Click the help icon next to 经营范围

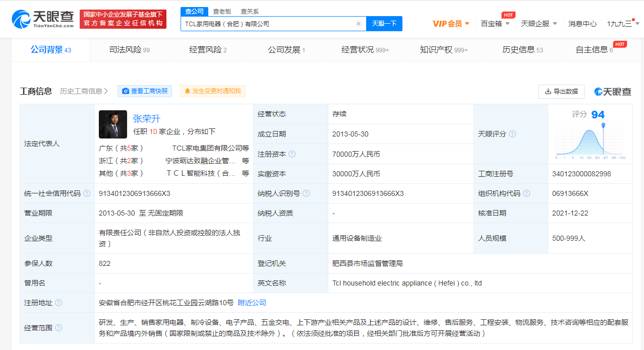coord(58,328)
